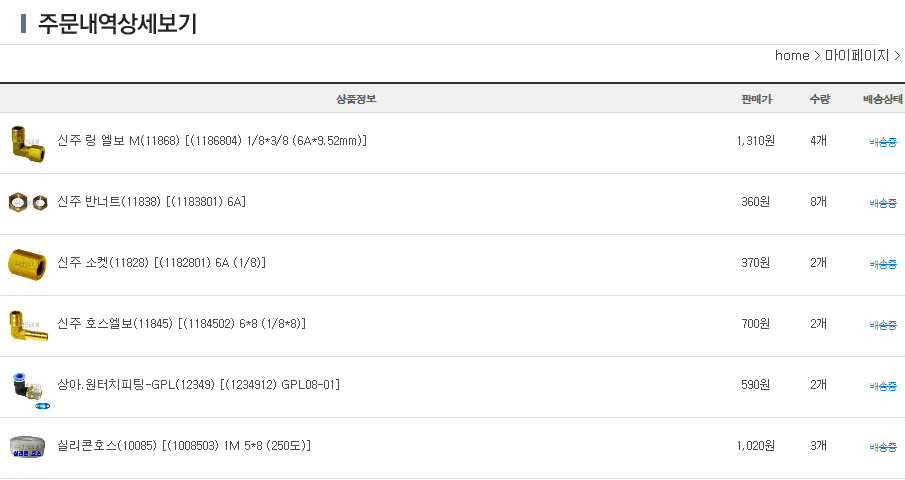The width and height of the screenshot is (905, 480).
Task: Check 배송중 status for 원터치피팅 row
Action: 883,386
